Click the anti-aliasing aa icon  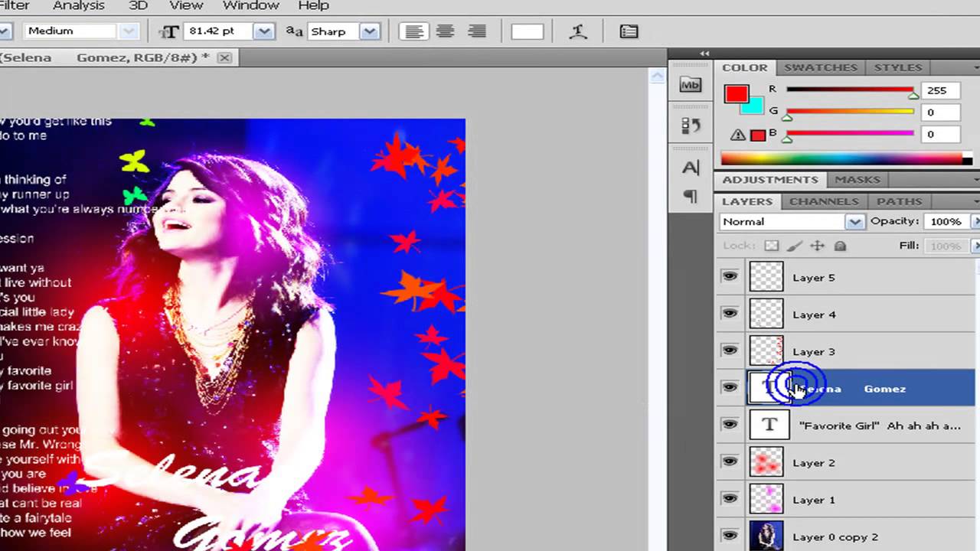294,31
